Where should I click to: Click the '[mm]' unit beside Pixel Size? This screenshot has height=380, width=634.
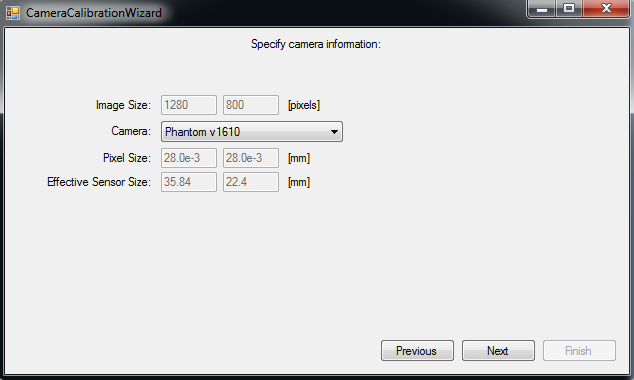[299, 158]
